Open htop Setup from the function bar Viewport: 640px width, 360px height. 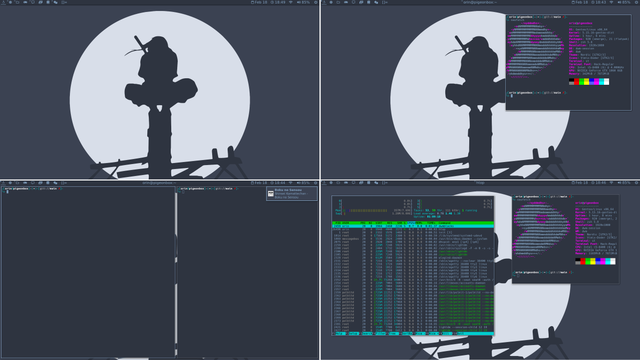354,333
